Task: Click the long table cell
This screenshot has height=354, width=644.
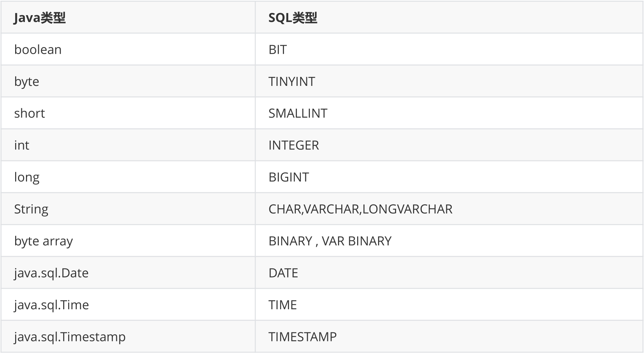Action: (27, 177)
